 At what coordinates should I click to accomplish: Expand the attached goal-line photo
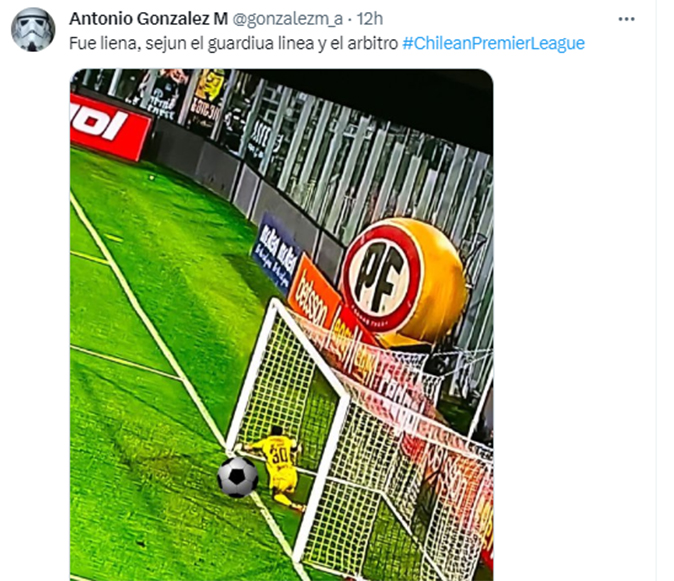click(x=282, y=325)
